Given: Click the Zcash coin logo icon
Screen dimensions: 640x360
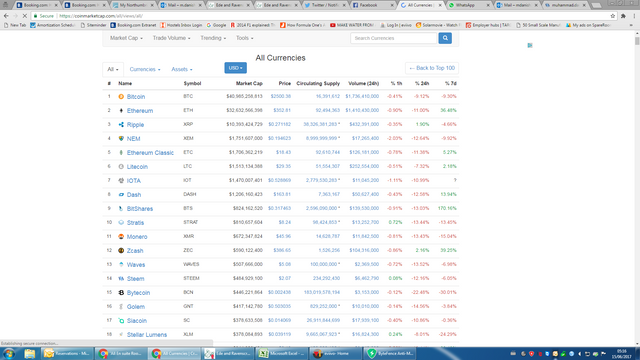Looking at the screenshot, I should tap(121, 251).
